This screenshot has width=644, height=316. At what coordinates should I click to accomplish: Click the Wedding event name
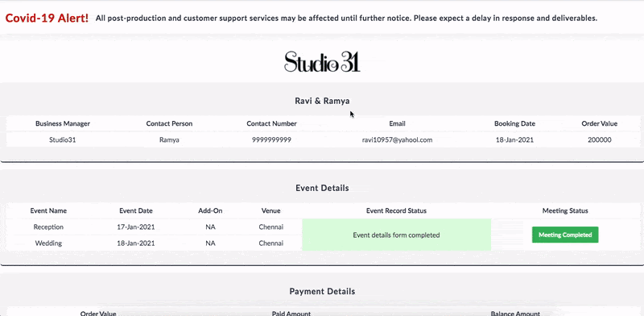[48, 243]
